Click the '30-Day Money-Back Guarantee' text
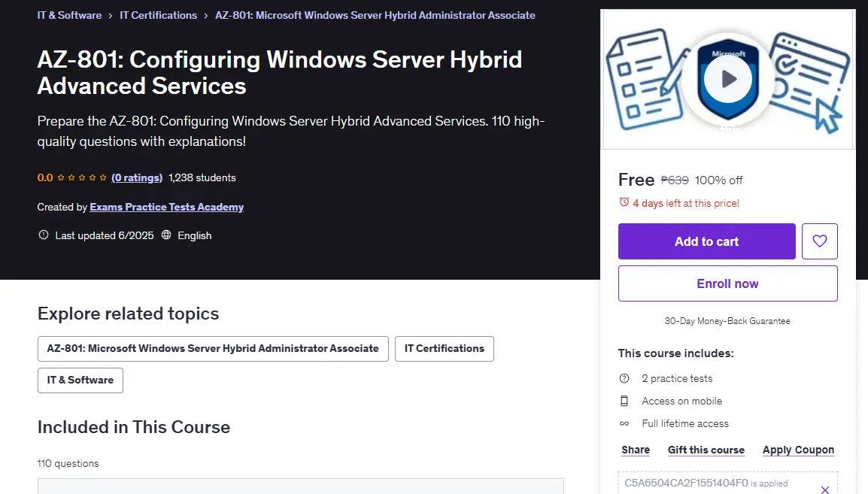868x494 pixels. [727, 321]
